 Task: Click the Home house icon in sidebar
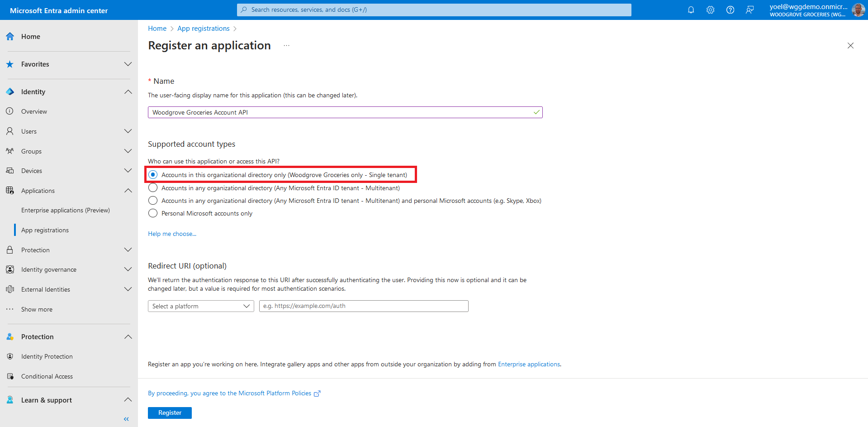click(10, 37)
